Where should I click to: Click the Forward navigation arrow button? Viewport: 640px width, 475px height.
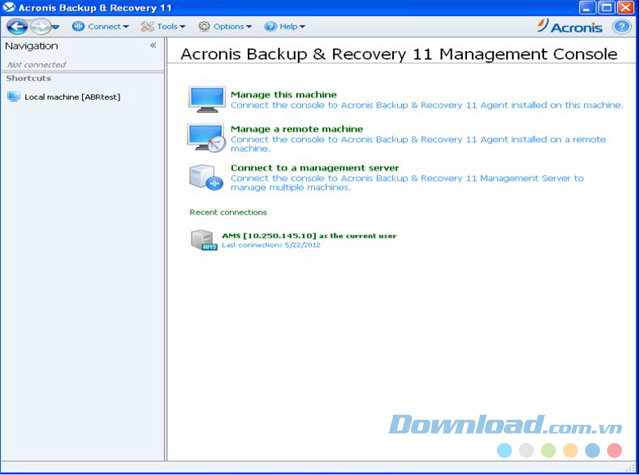[x=40, y=27]
